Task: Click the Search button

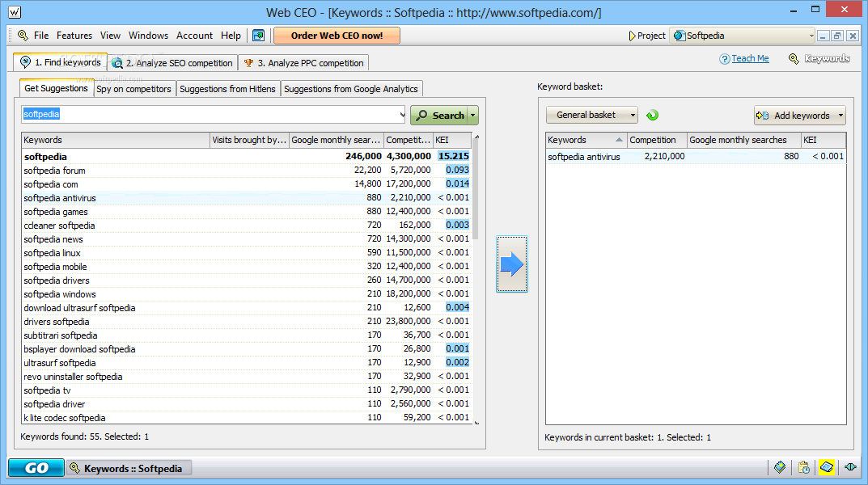Action: point(439,115)
